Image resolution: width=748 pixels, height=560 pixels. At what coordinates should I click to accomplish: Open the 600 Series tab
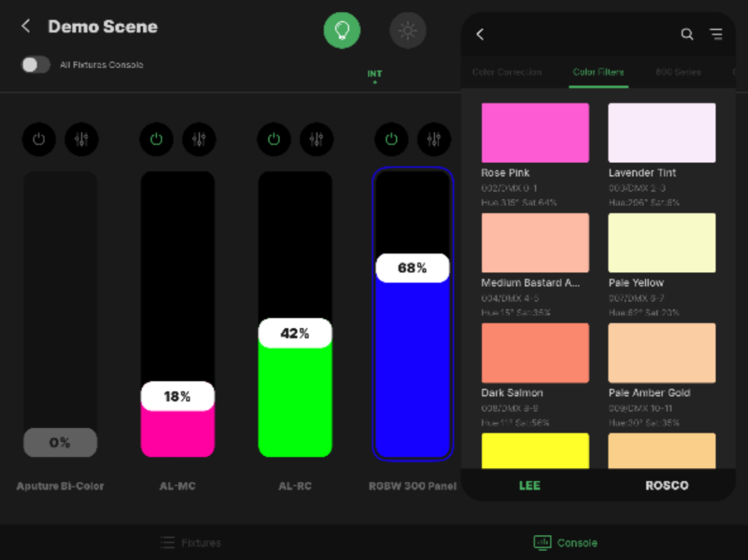(678, 72)
